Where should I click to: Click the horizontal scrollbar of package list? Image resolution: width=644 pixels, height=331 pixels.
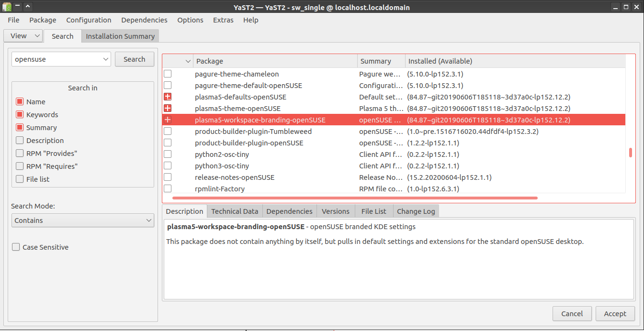(355, 198)
